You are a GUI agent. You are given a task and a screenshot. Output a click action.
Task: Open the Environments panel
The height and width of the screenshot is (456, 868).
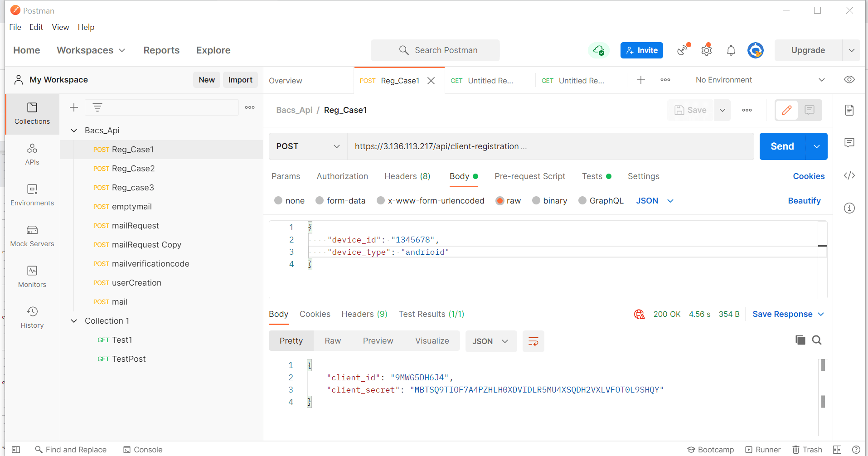click(32, 195)
